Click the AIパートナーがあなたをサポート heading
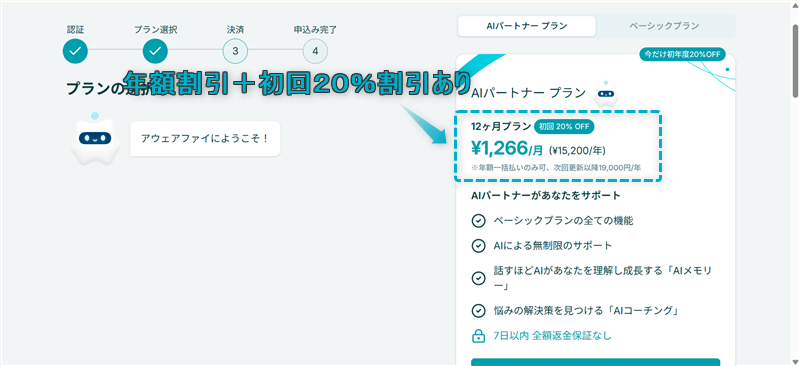 pos(546,196)
